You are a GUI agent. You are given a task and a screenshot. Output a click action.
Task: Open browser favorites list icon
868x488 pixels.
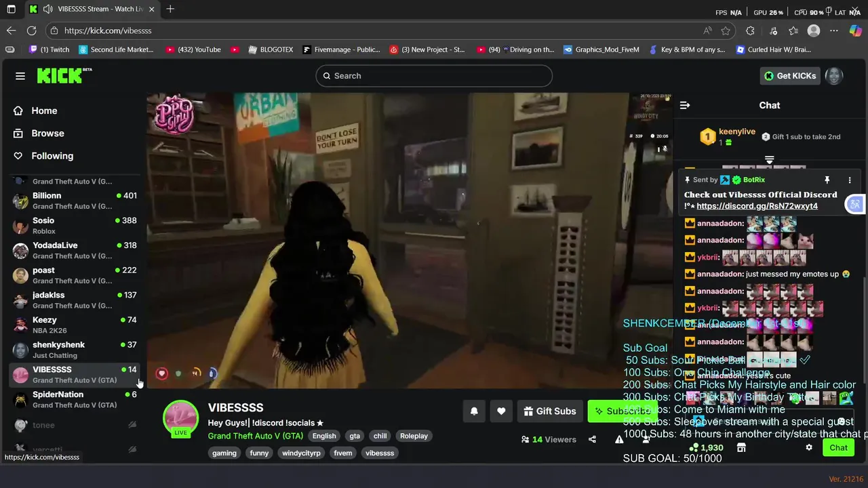[793, 30]
